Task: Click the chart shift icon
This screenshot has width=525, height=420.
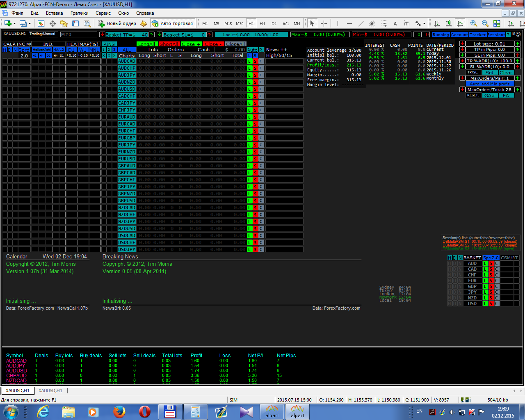Action: (522, 23)
